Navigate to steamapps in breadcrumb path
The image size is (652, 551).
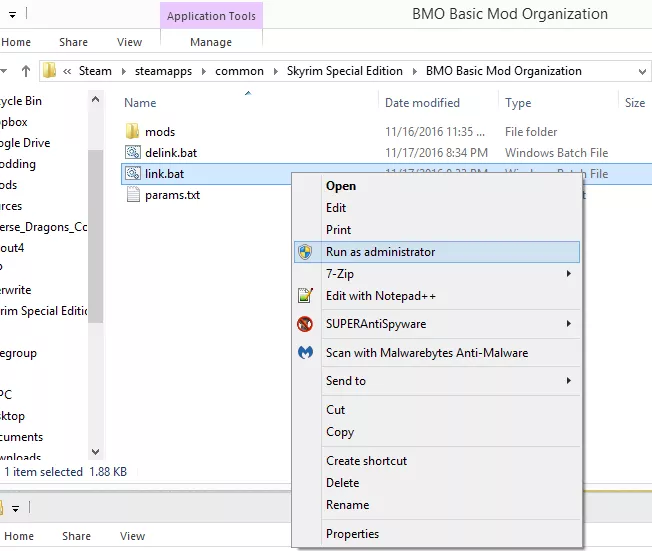[163, 72]
